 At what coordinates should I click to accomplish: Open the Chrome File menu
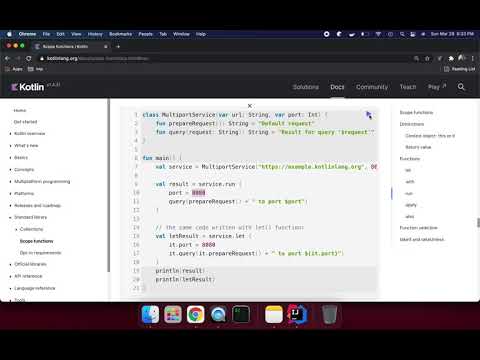[46, 34]
